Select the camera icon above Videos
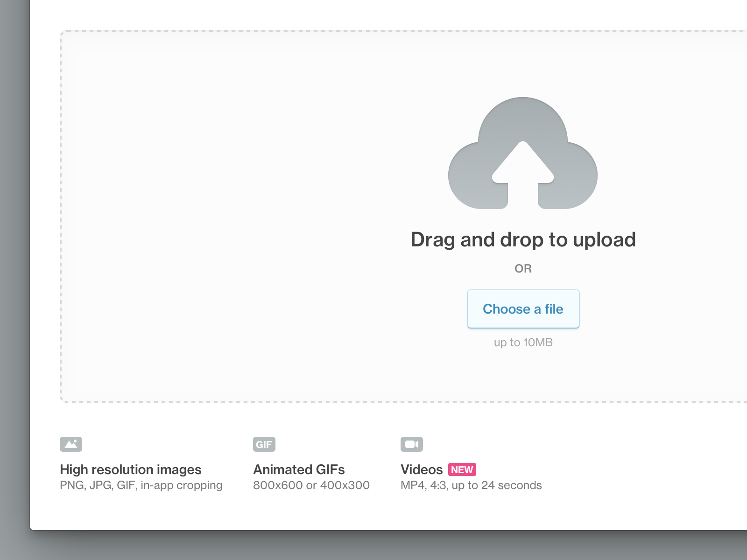Viewport: 747px width, 560px height. 412,444
